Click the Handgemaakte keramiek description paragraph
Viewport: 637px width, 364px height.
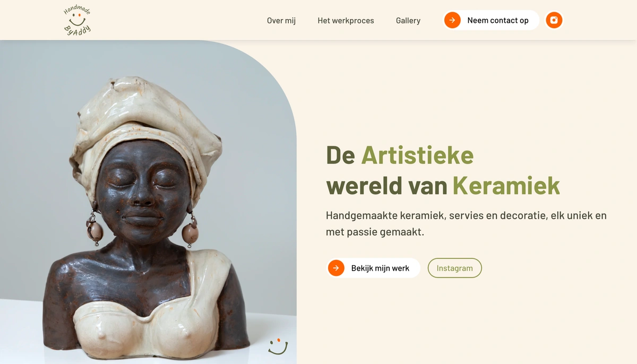tap(466, 224)
